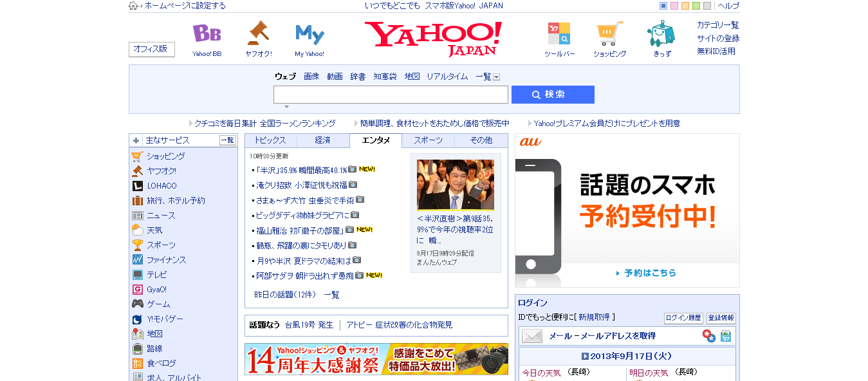Expand the small arrow below search box
Image resolution: width=868 pixels, height=381 pixels.
point(287,107)
